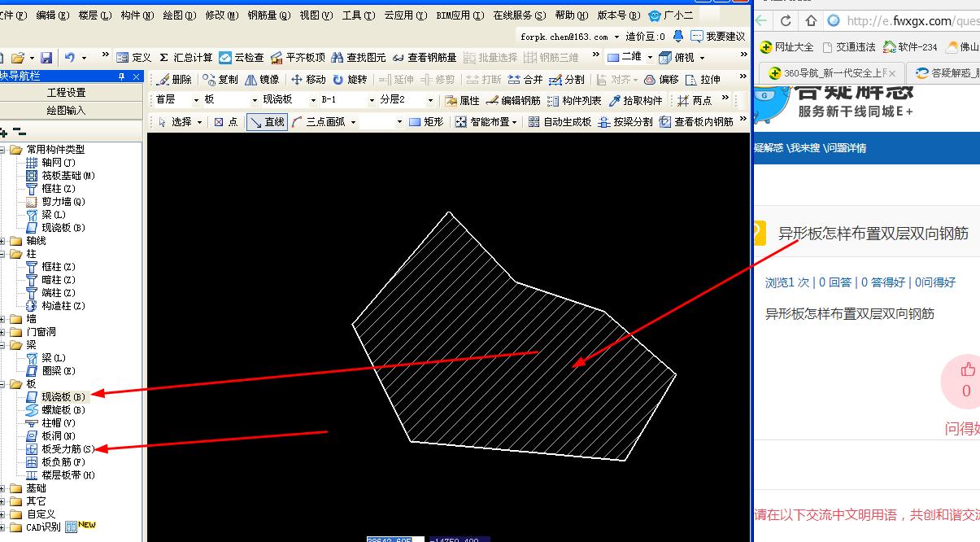Viewport: 980px width, 542px height.
Task: Click 查看板内钢筋 view slab rebar
Action: pos(696,122)
